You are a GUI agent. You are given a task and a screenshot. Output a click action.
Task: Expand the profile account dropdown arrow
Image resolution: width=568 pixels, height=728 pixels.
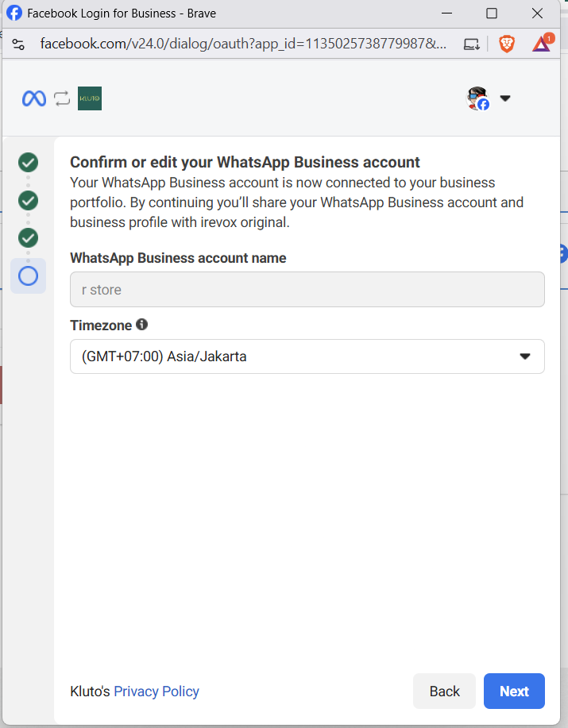click(505, 98)
